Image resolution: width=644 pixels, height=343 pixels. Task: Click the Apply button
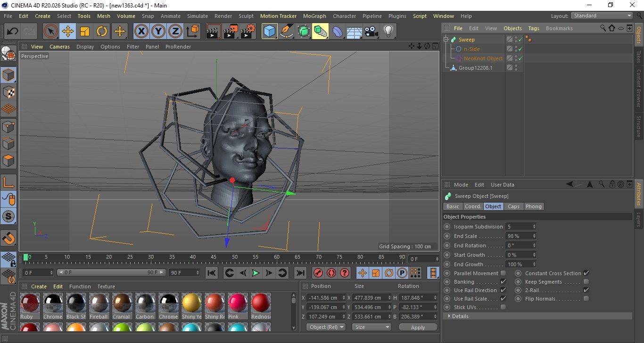[x=418, y=327]
